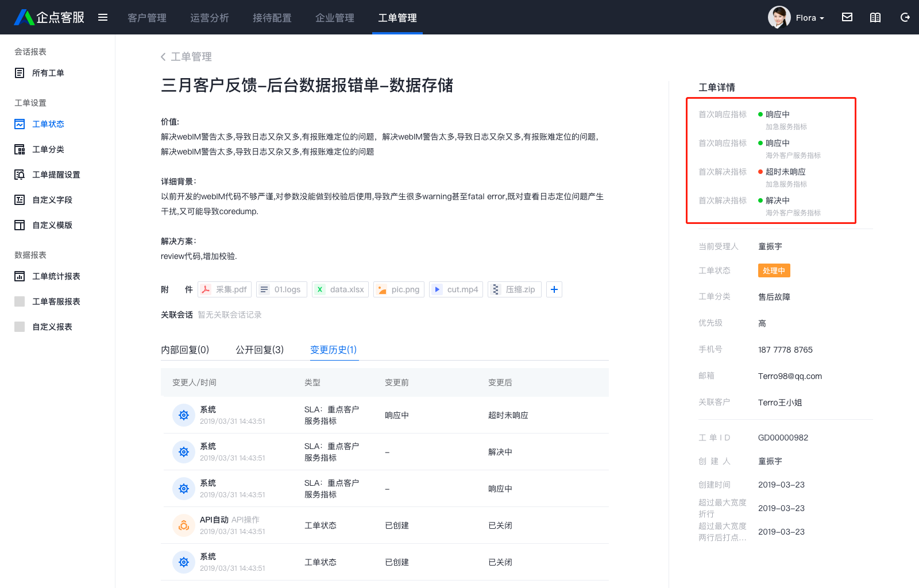The width and height of the screenshot is (919, 588).
Task: Click the 自定义字段 sidebar icon
Action: point(20,200)
